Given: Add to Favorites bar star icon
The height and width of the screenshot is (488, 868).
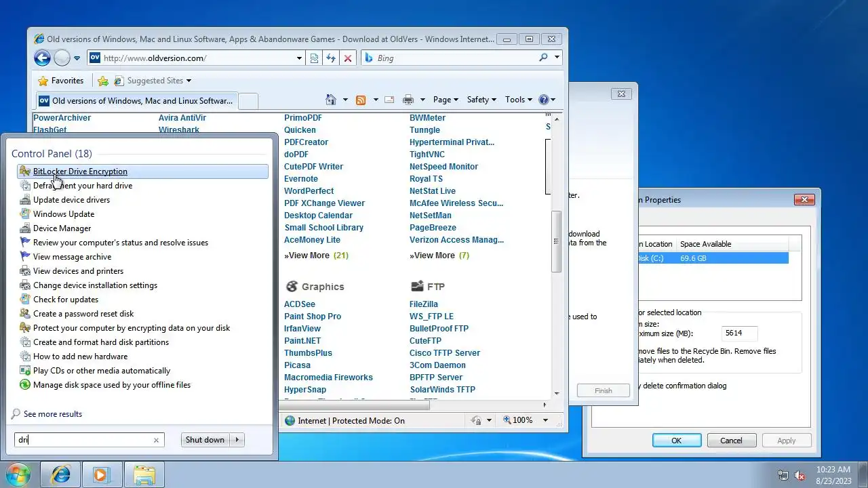Looking at the screenshot, I should coord(102,81).
